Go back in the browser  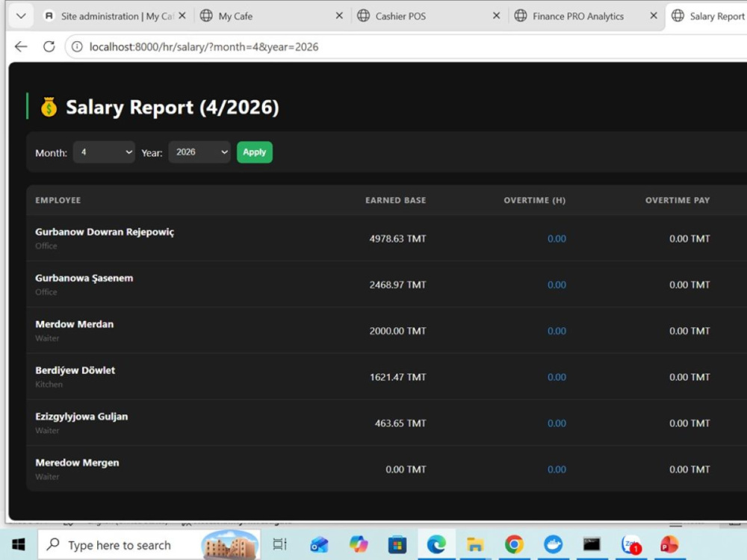(21, 46)
